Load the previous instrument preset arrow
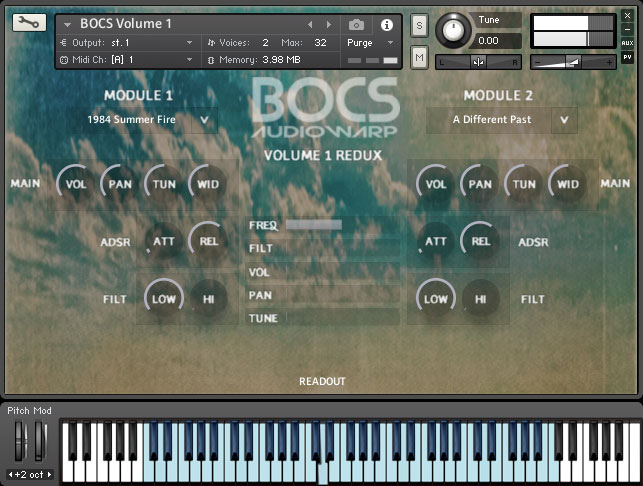This screenshot has width=643, height=486. (x=310, y=25)
